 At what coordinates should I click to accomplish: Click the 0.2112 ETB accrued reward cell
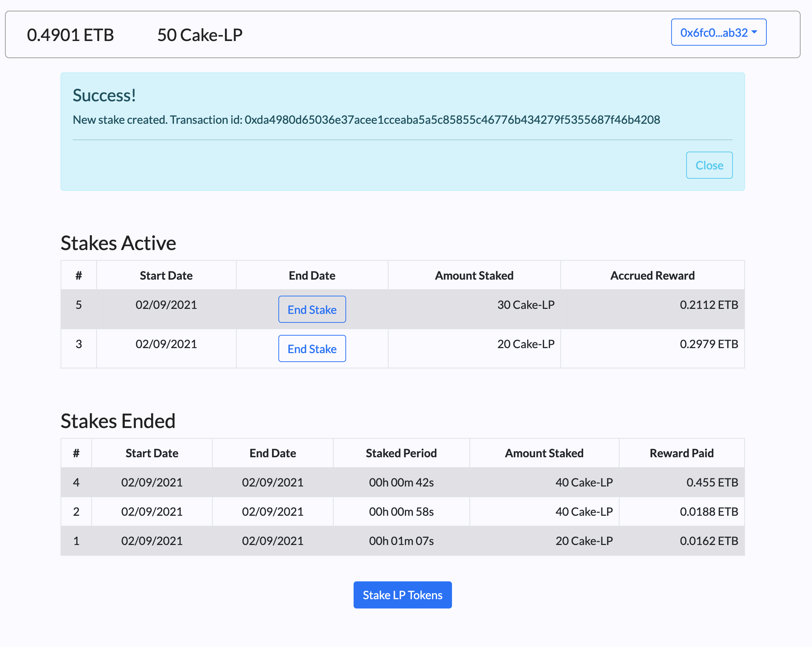pyautogui.click(x=708, y=305)
